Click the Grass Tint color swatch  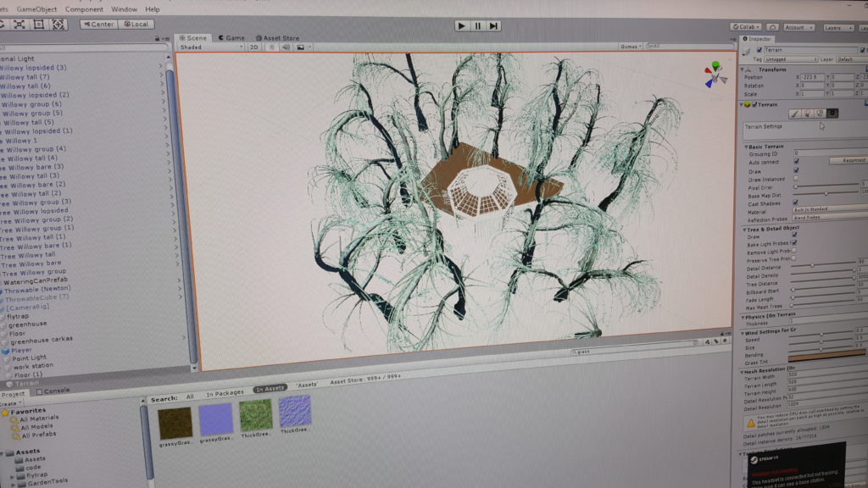(x=827, y=358)
